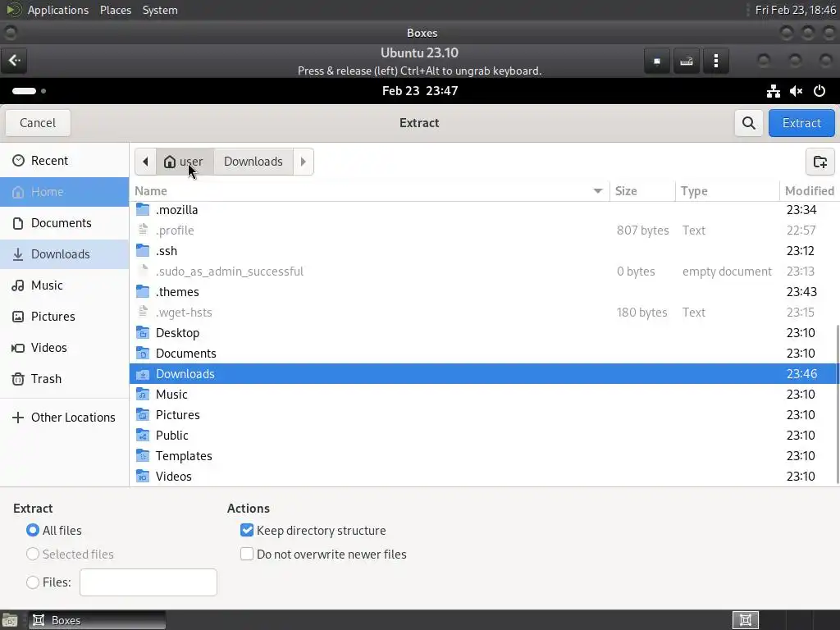Click the Boxes taskbar button
840x630 pixels.
97,620
